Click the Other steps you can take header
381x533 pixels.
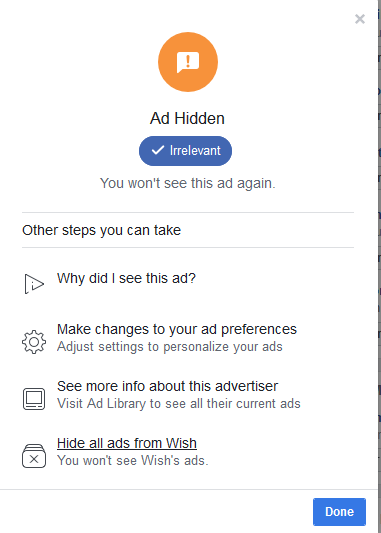click(101, 230)
